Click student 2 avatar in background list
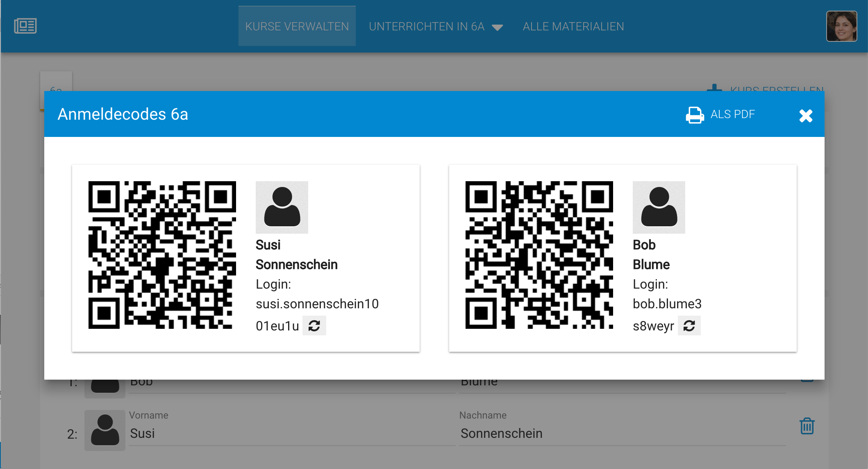Screen dimensions: 868x469 click(105, 430)
